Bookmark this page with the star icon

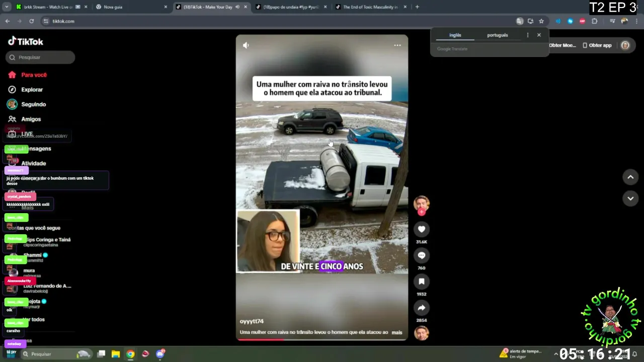(x=541, y=21)
